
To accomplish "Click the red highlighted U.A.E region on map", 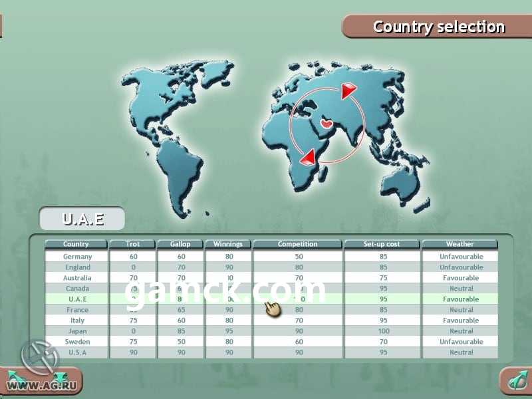I will pyautogui.click(x=327, y=124).
